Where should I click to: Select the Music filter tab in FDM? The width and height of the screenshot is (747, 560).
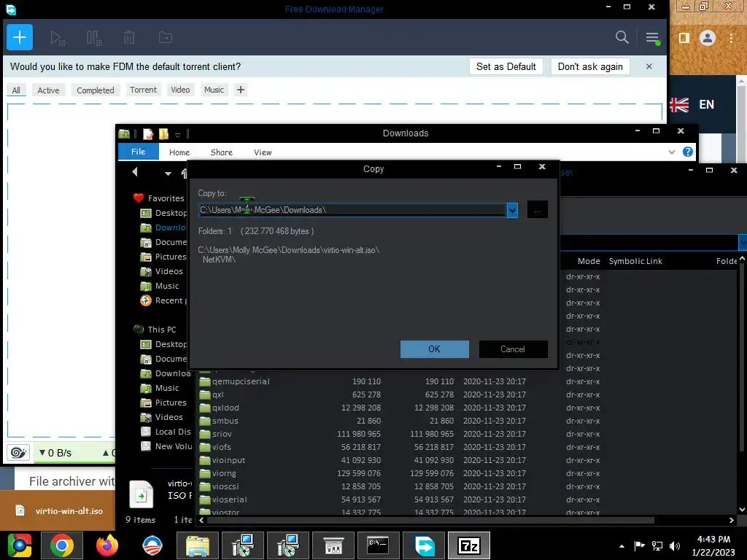pyautogui.click(x=214, y=90)
